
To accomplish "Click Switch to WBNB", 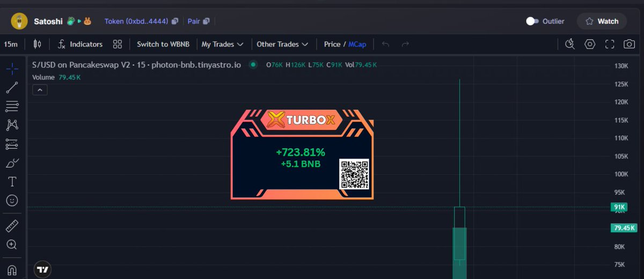I will coord(163,44).
